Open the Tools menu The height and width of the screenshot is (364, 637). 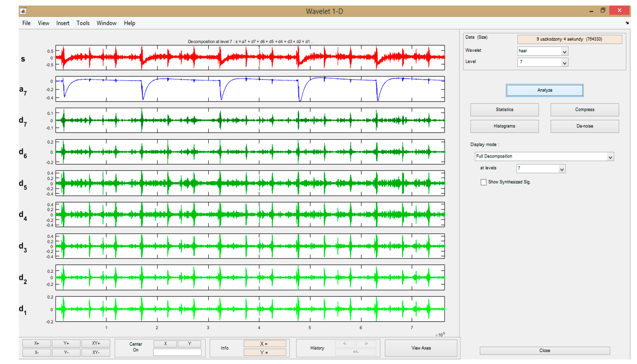click(x=83, y=23)
